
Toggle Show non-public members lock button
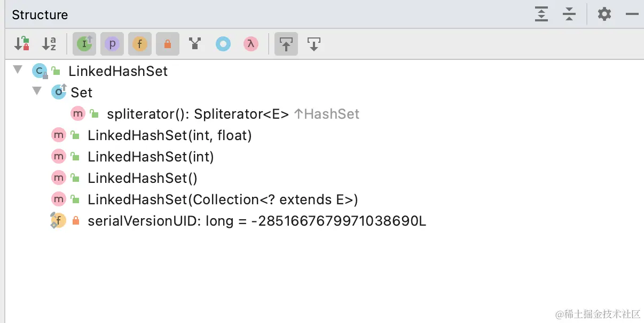(168, 44)
